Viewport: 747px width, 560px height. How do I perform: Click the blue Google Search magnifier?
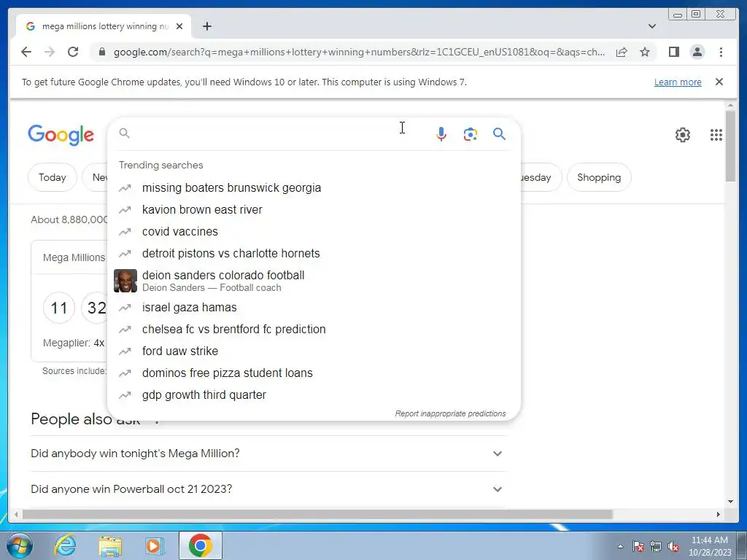[499, 134]
